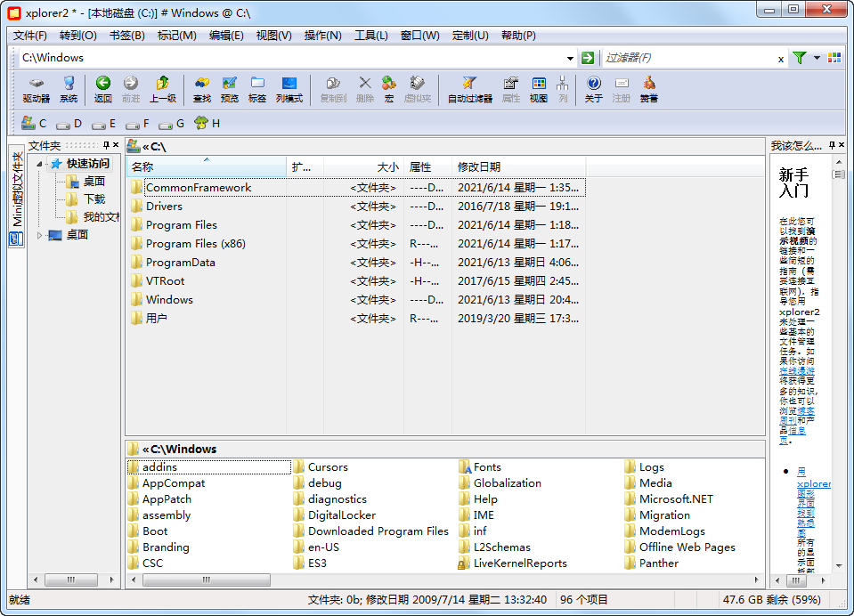Pin the 文件夹 folder panel
854x616 pixels.
point(107,145)
